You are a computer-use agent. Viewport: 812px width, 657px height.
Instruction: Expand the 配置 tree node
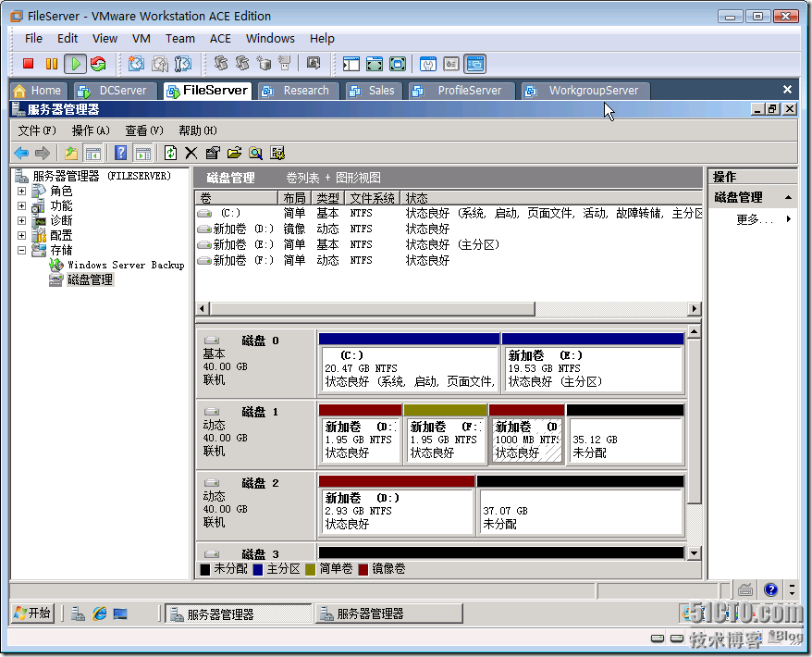(21, 235)
